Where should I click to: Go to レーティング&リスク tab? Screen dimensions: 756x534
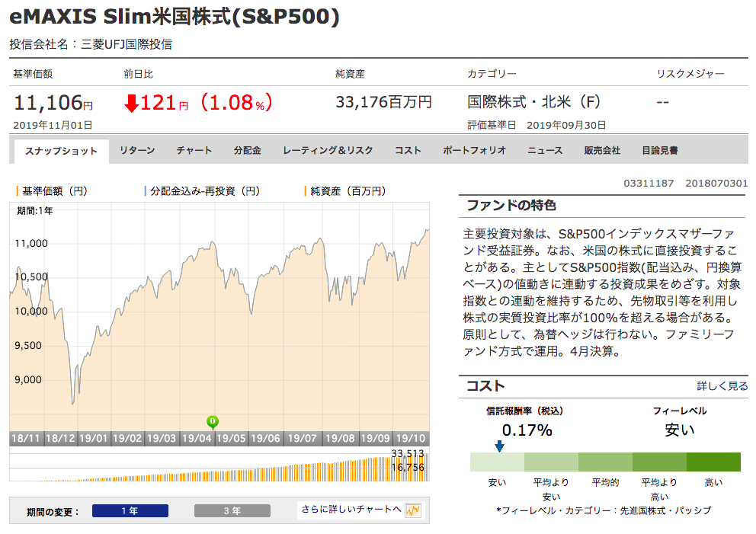pos(328,150)
